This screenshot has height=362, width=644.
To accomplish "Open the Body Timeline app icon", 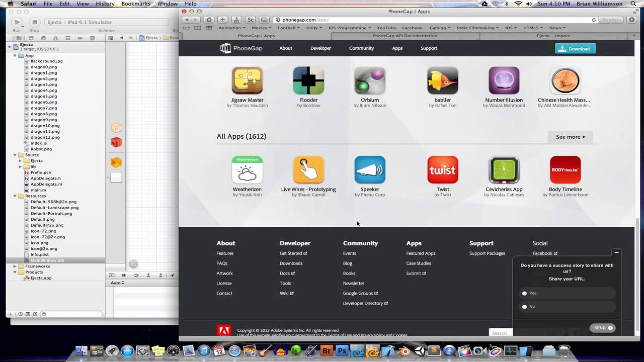I will pos(566,170).
